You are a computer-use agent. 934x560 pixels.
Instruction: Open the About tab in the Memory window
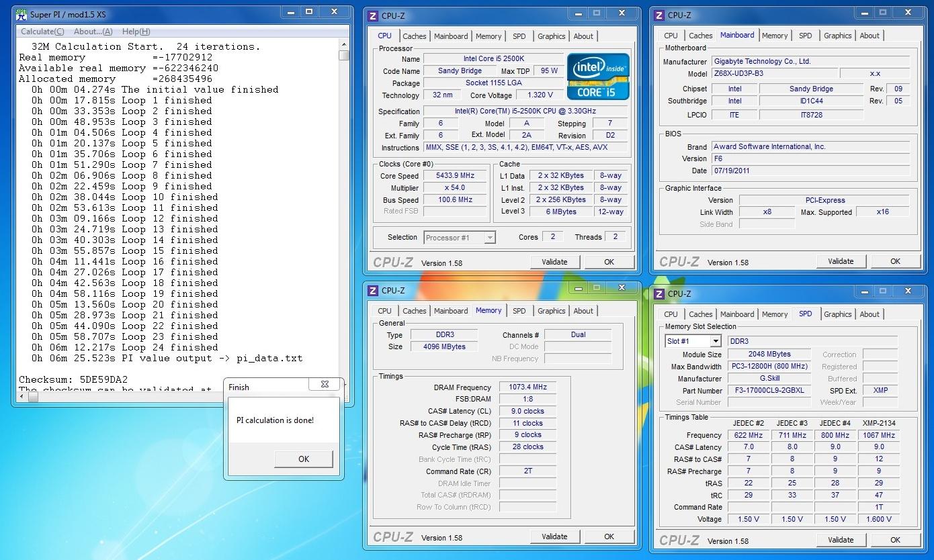click(583, 311)
